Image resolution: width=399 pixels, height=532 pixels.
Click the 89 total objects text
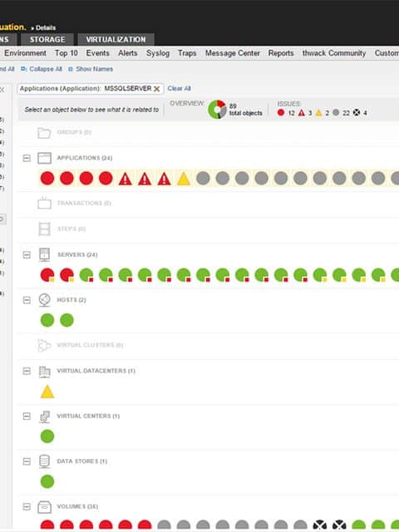click(x=246, y=110)
